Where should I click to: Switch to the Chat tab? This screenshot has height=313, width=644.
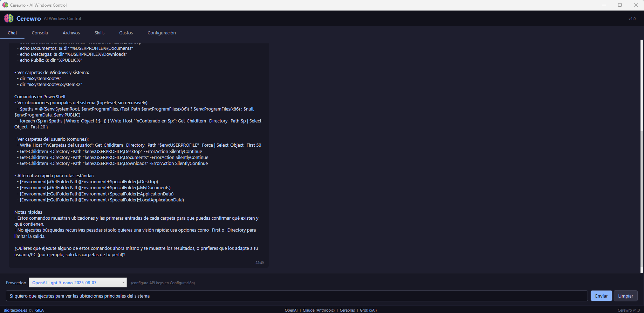tap(12, 33)
